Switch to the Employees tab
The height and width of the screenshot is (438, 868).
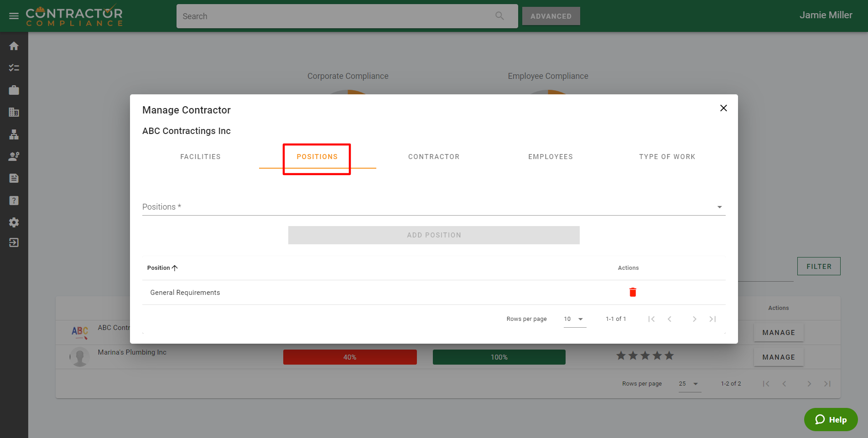(x=550, y=157)
